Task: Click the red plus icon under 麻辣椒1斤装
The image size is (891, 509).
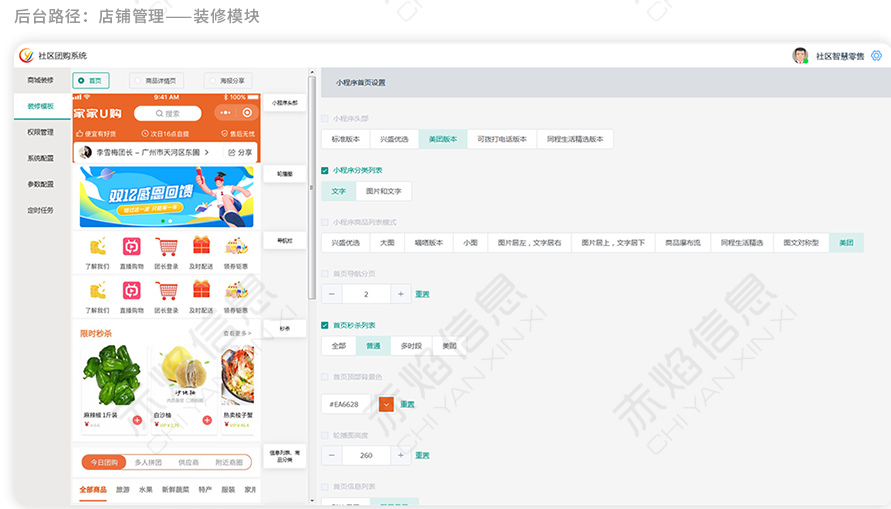Action: (136, 420)
